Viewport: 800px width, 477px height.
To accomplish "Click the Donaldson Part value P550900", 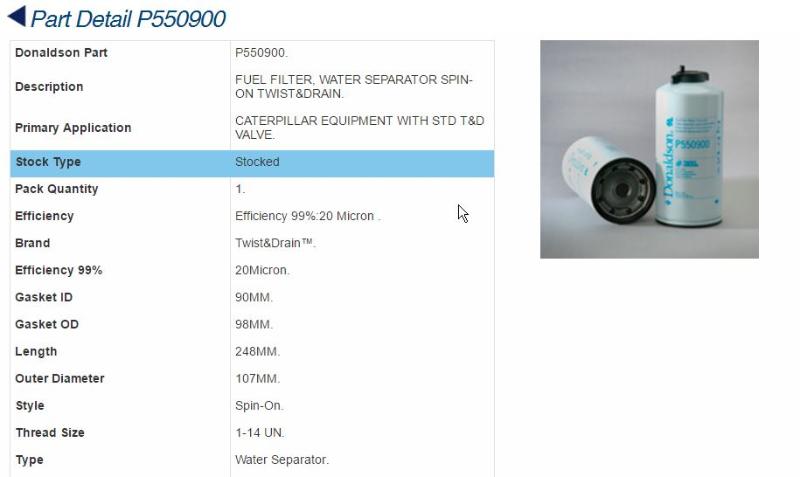I will click(x=261, y=53).
